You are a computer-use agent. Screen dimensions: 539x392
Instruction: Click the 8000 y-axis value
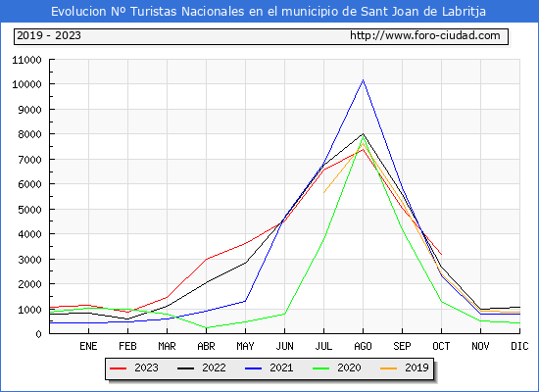click(30, 134)
